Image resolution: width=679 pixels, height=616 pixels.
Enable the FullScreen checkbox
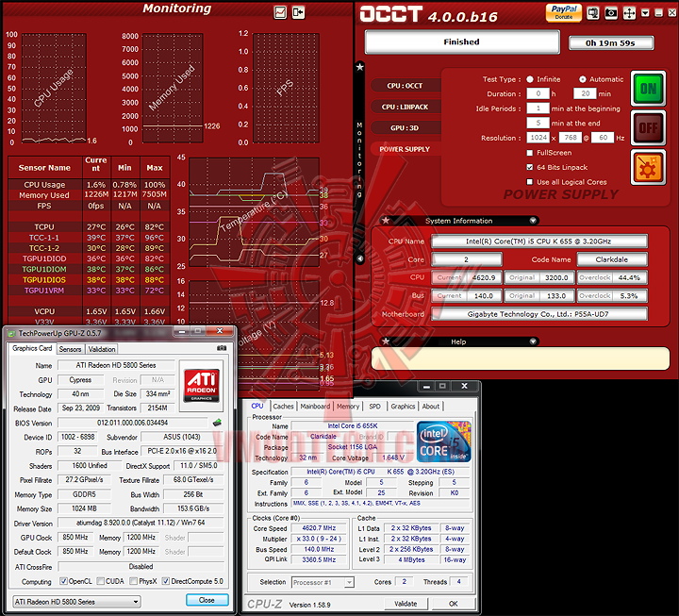tap(530, 153)
